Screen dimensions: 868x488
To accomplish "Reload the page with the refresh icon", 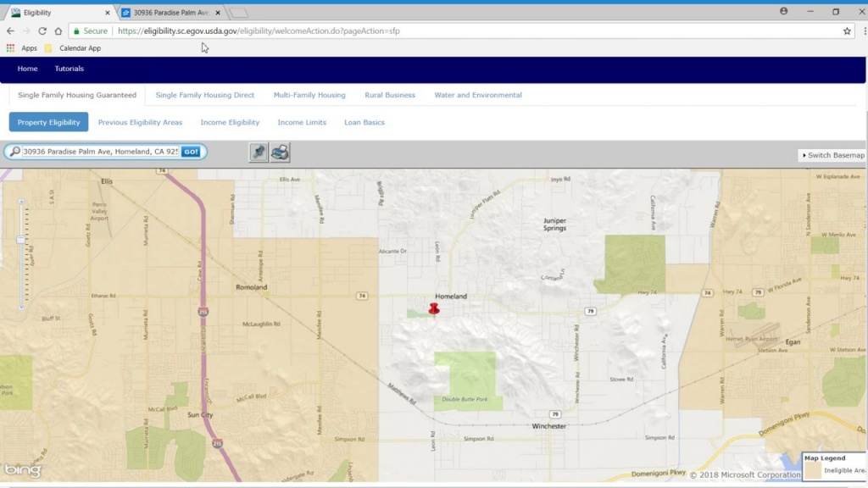I will [x=42, y=31].
